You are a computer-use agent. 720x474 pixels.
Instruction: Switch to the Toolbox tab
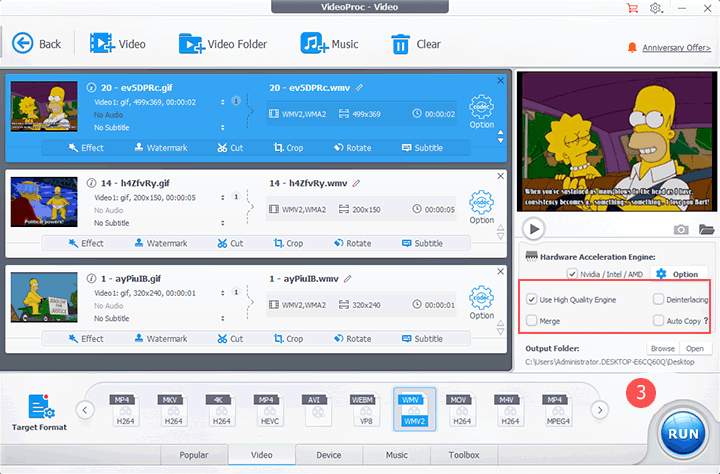[x=464, y=455]
